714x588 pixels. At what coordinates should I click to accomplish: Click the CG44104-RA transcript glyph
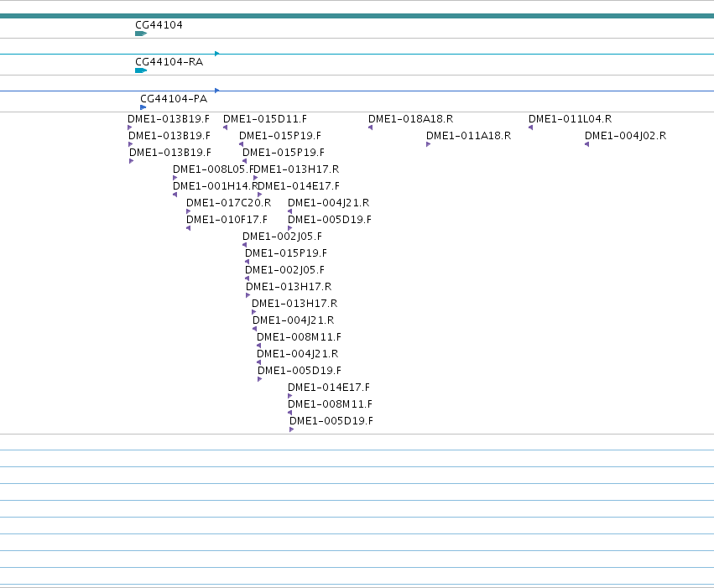tap(141, 70)
